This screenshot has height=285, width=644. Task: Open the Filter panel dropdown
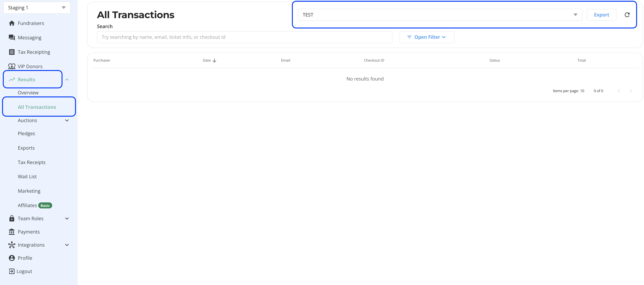pyautogui.click(x=427, y=37)
